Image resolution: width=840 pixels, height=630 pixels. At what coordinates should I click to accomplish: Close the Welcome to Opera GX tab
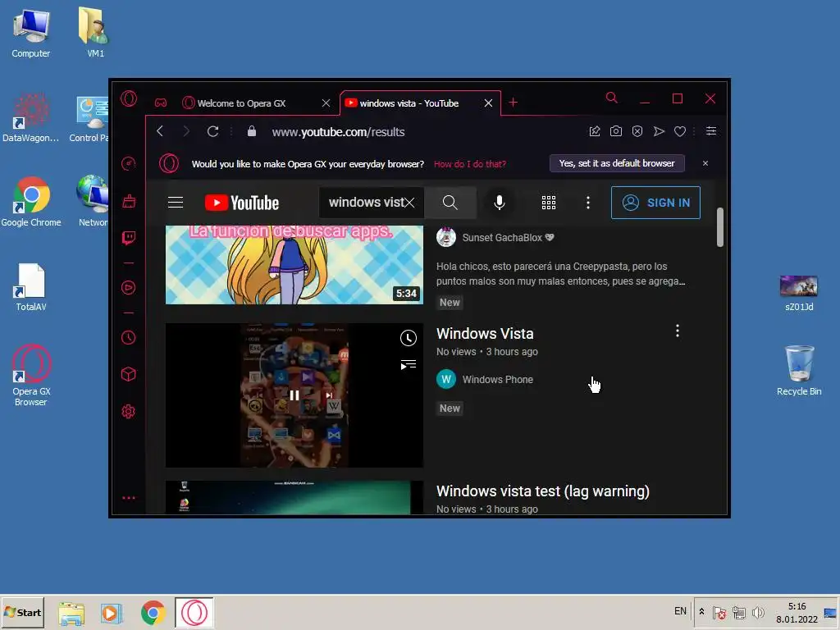(326, 103)
